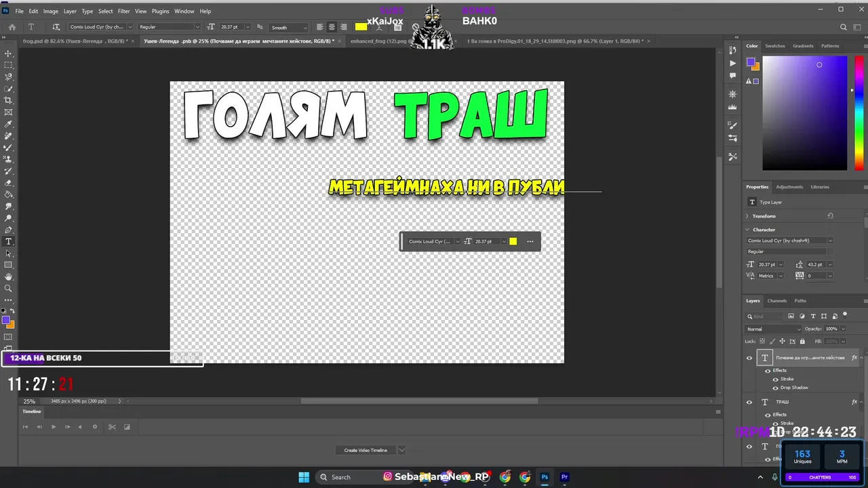Open Windows Start button on taskbar
Viewport: 868px width, 488px height.
point(304,476)
